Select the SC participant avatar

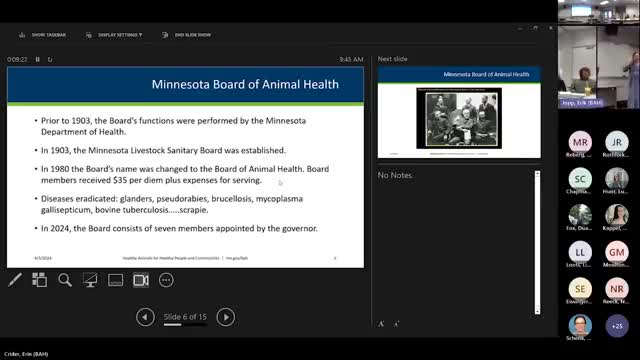(x=580, y=179)
